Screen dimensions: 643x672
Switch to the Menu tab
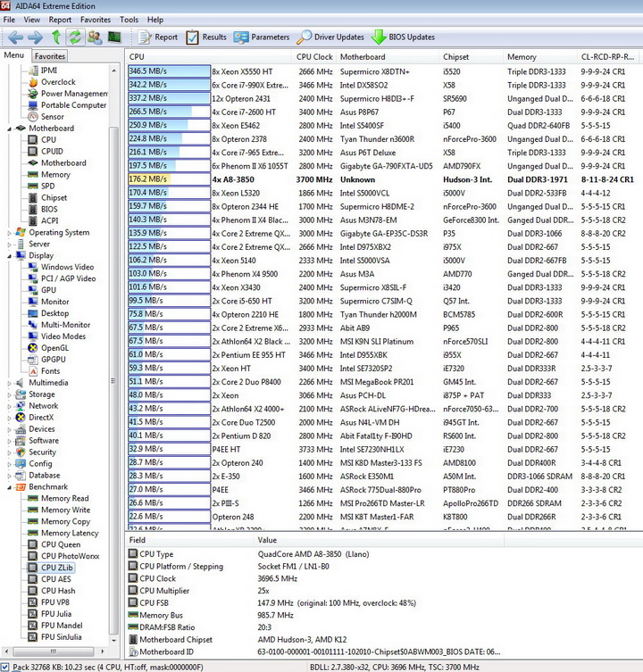(x=13, y=55)
